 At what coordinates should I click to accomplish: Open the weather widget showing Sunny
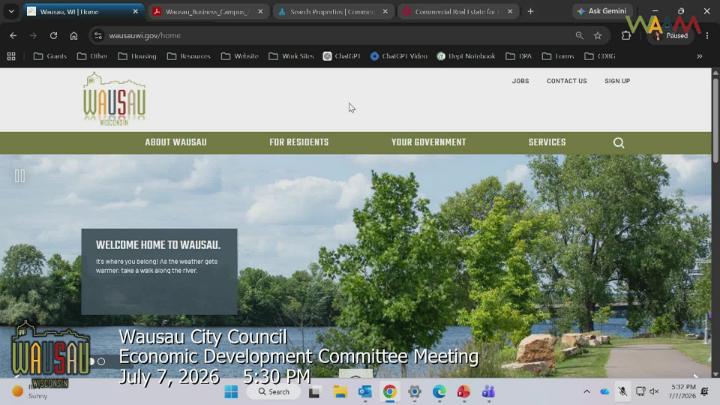(30, 392)
